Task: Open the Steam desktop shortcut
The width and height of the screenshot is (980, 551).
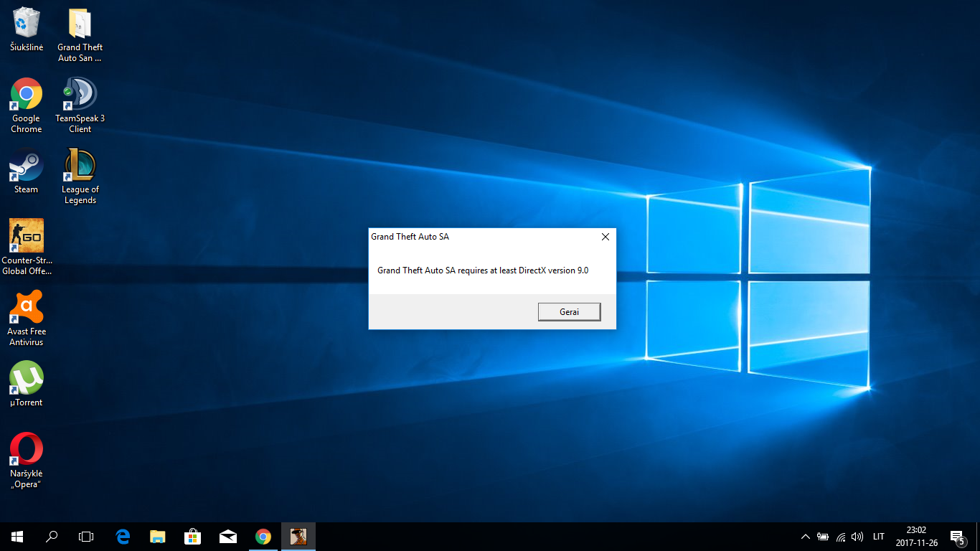Action: point(27,171)
